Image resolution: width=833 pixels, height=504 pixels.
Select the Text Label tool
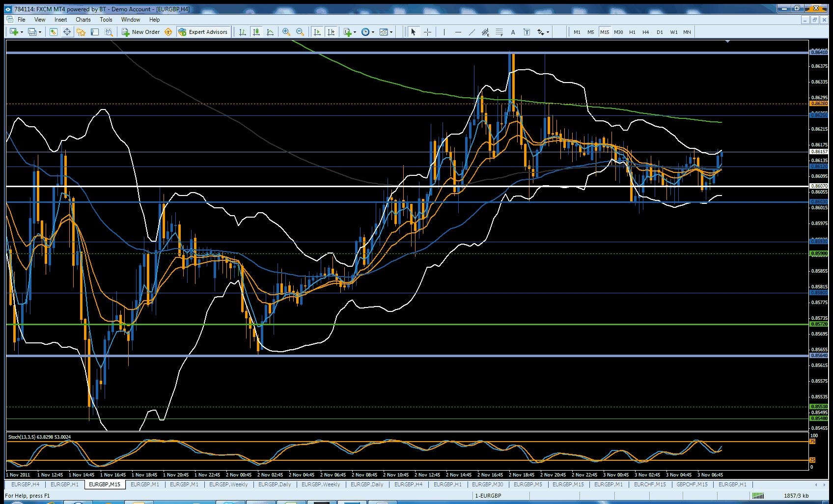coord(527,32)
